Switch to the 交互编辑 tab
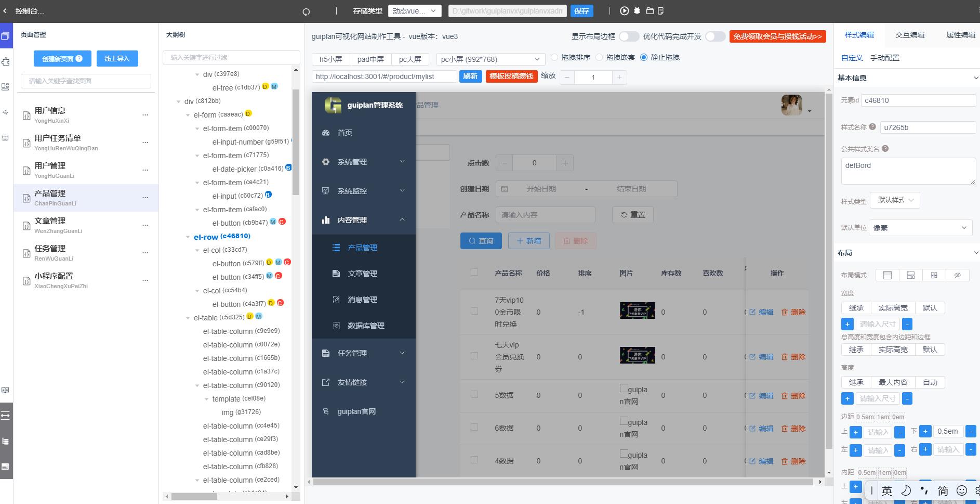980x504 pixels. 909,35
